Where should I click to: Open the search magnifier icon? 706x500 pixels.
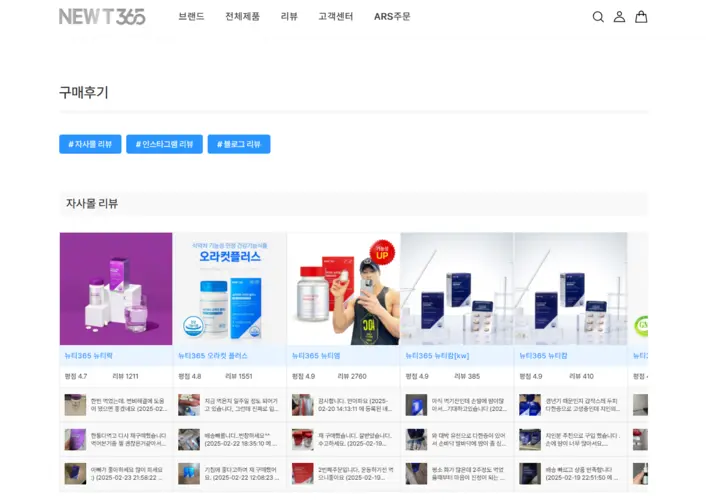[x=598, y=17]
